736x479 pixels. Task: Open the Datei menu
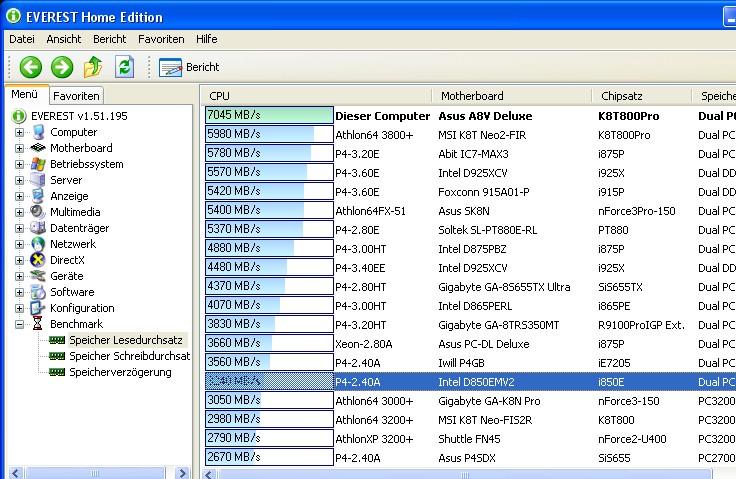pyautogui.click(x=22, y=39)
